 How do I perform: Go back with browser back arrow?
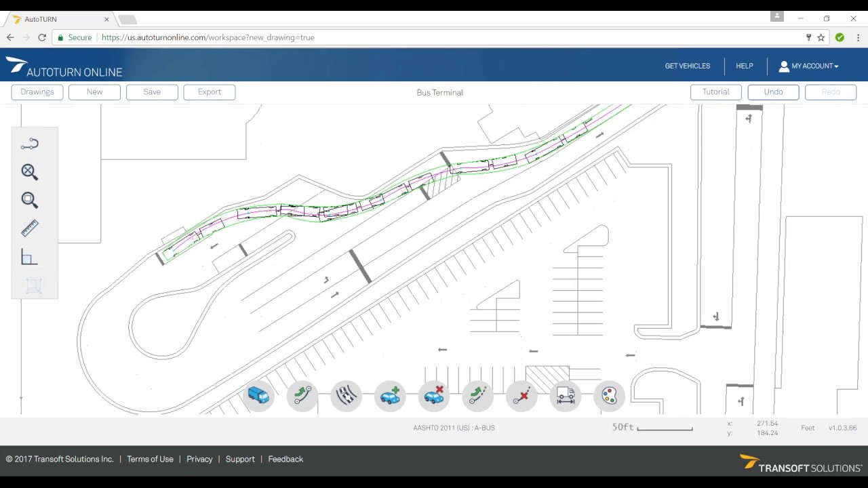(10, 37)
